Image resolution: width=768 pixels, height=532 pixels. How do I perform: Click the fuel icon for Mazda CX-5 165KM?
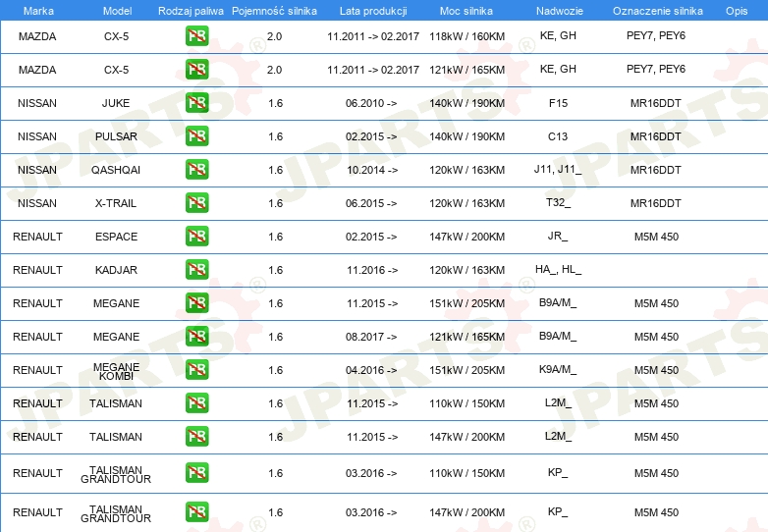(x=196, y=70)
